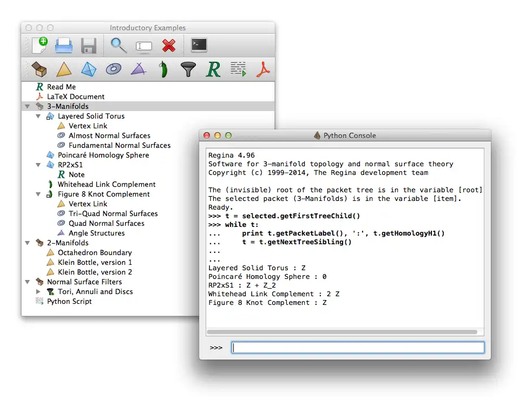532x397 pixels.
Task: Select the Note packet under RP2xS1
Action: 76,174
